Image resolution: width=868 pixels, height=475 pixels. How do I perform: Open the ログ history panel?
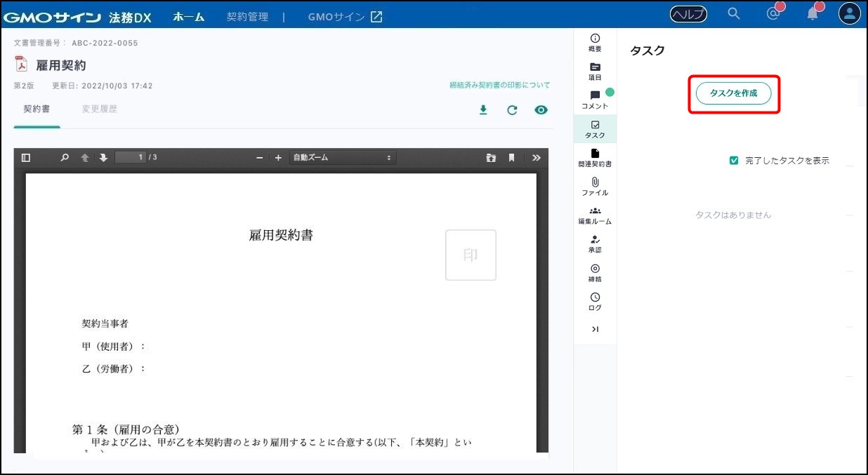point(595,301)
